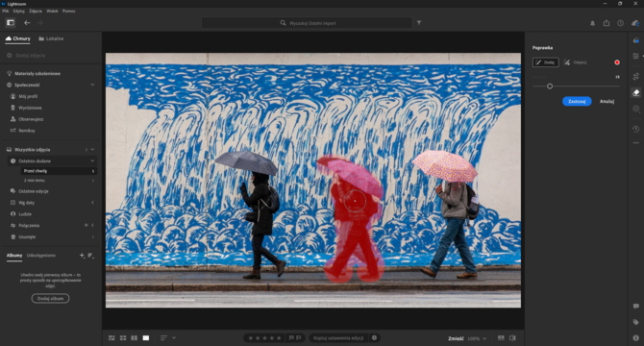Screen dimensions: 644x346
Task: Set rating with the fifth star
Action: (x=280, y=337)
